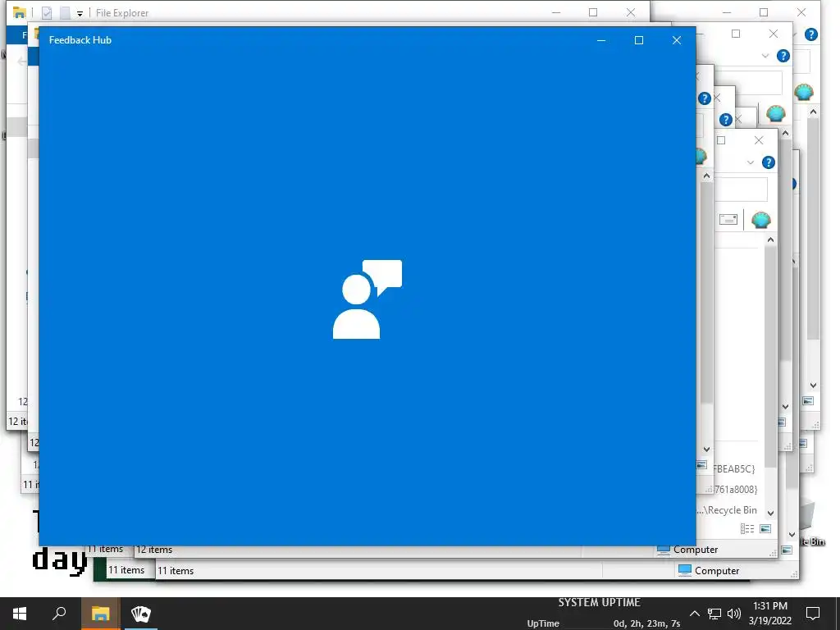Open the clock showing 1:31 PM
The image size is (840, 630).
[769, 614]
